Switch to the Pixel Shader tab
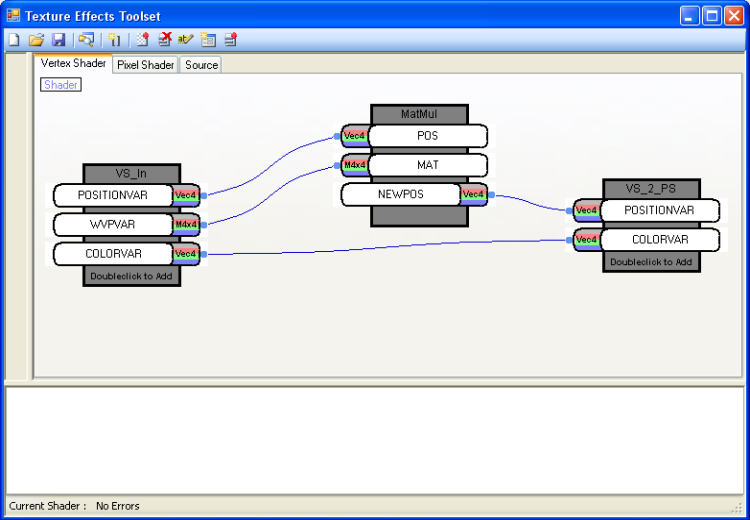Screen dimensions: 750x520 coord(145,65)
